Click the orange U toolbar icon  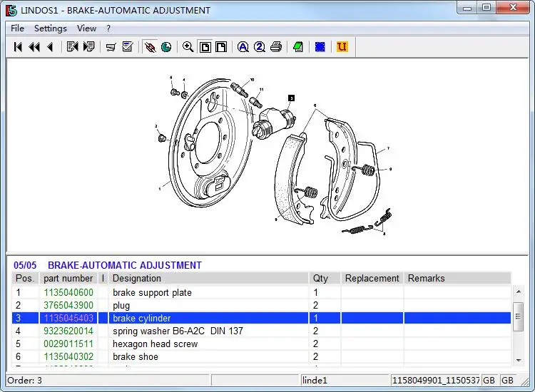[342, 47]
